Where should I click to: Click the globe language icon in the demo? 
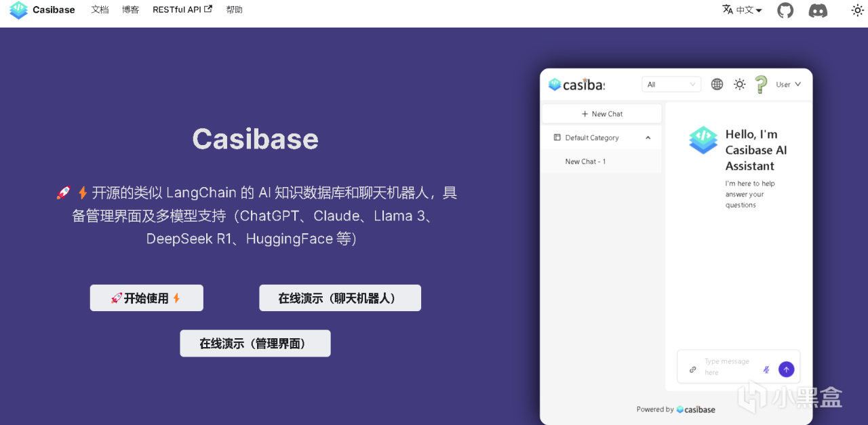[x=717, y=85]
